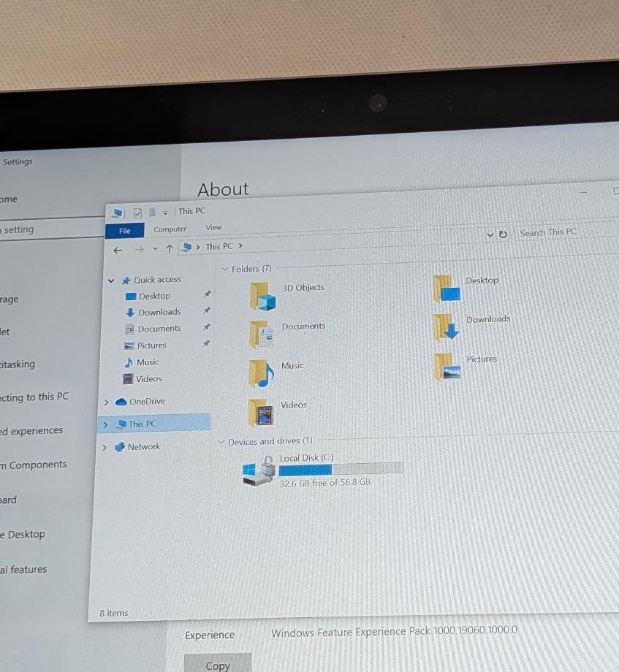Open Projecting to this PC in Settings
This screenshot has height=672, width=619.
point(34,397)
